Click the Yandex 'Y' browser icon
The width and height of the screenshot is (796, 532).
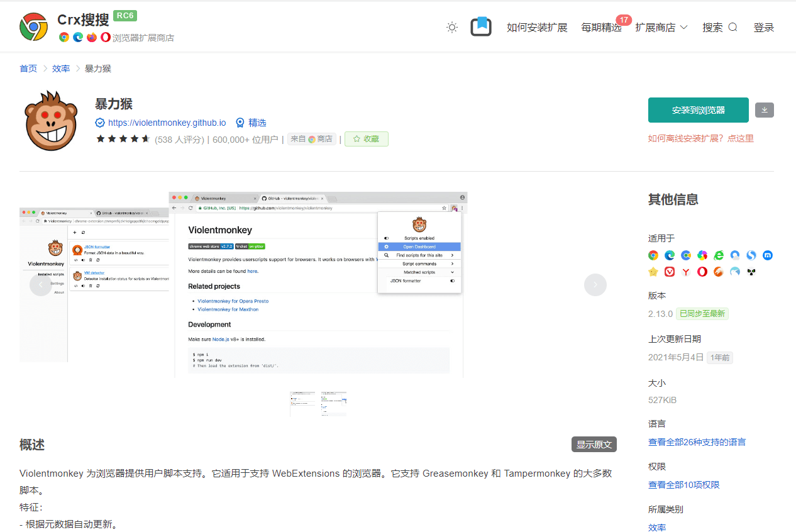click(x=686, y=272)
